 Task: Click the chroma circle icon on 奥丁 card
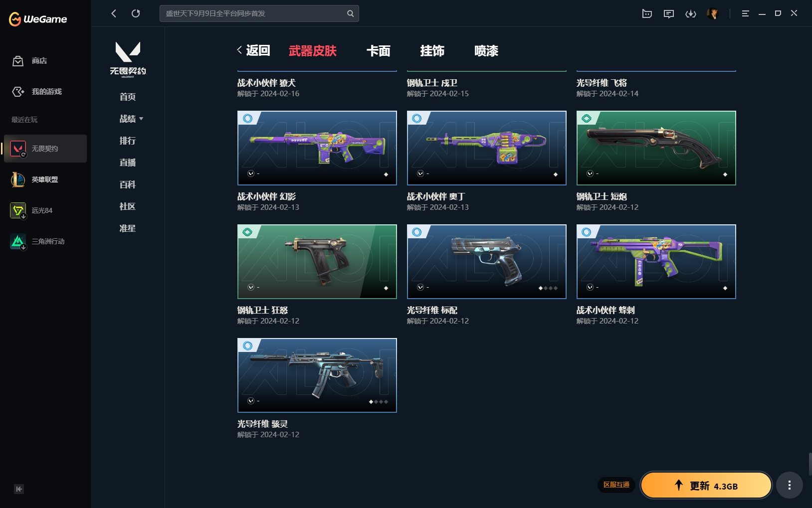point(420,173)
